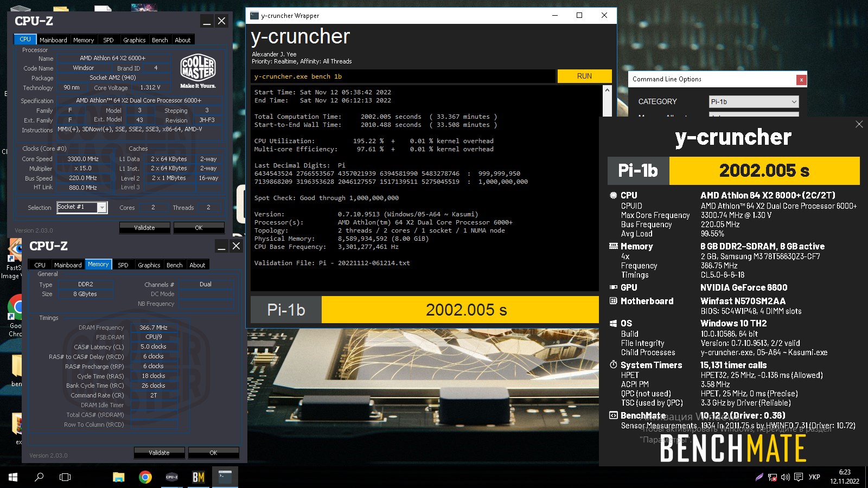Open Google Chrome from taskbar

[x=145, y=477]
